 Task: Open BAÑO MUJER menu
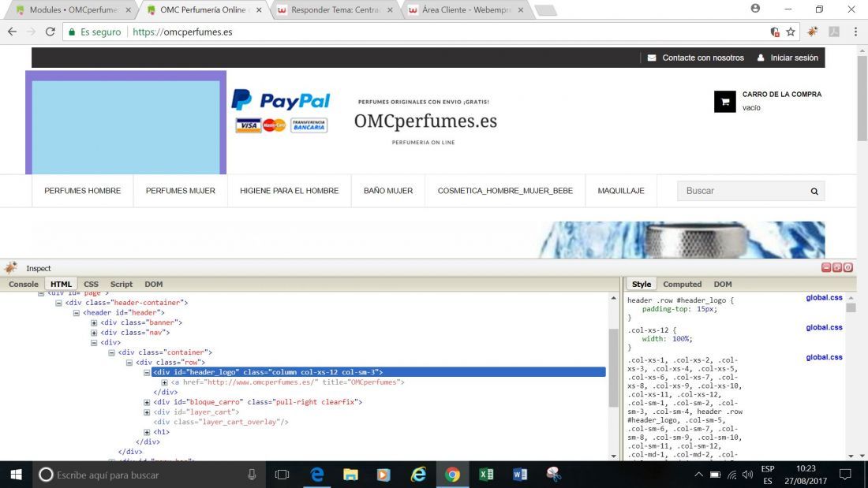tap(388, 190)
